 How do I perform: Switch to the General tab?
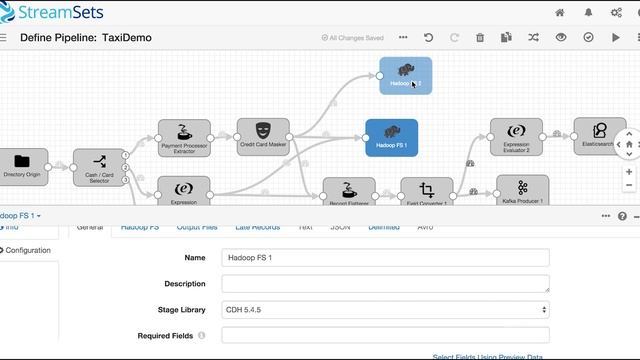pos(90,227)
